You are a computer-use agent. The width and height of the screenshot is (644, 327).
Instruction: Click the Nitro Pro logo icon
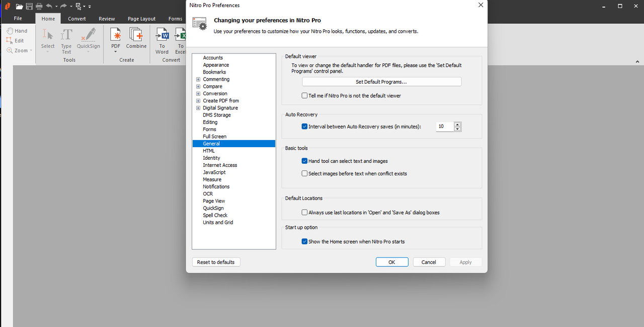tap(7, 7)
